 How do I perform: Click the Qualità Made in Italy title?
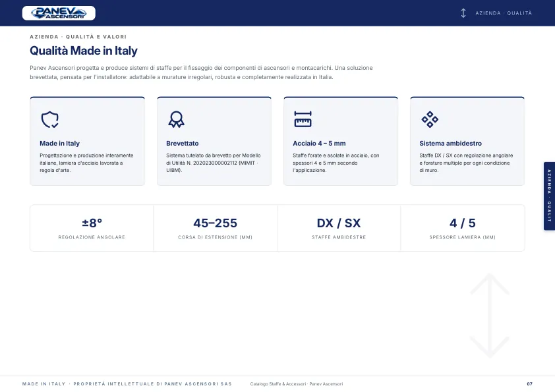click(x=84, y=51)
